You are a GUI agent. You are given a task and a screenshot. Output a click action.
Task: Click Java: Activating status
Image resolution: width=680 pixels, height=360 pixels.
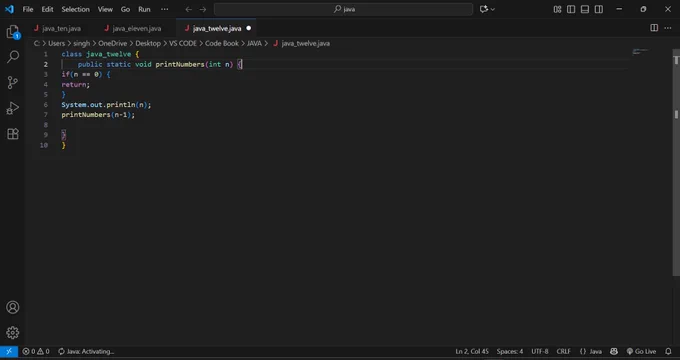point(86,351)
